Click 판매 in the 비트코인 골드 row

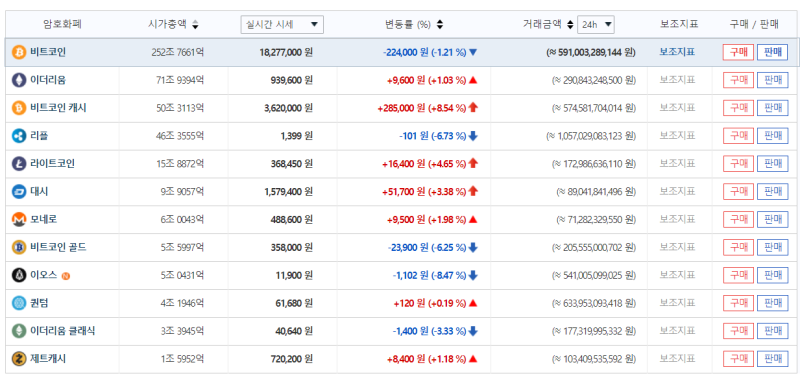(x=772, y=247)
